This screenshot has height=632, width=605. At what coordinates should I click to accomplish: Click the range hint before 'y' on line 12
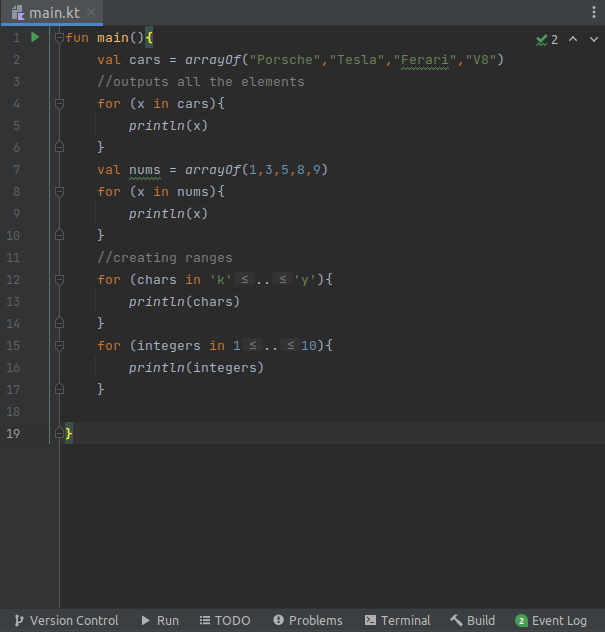click(283, 279)
